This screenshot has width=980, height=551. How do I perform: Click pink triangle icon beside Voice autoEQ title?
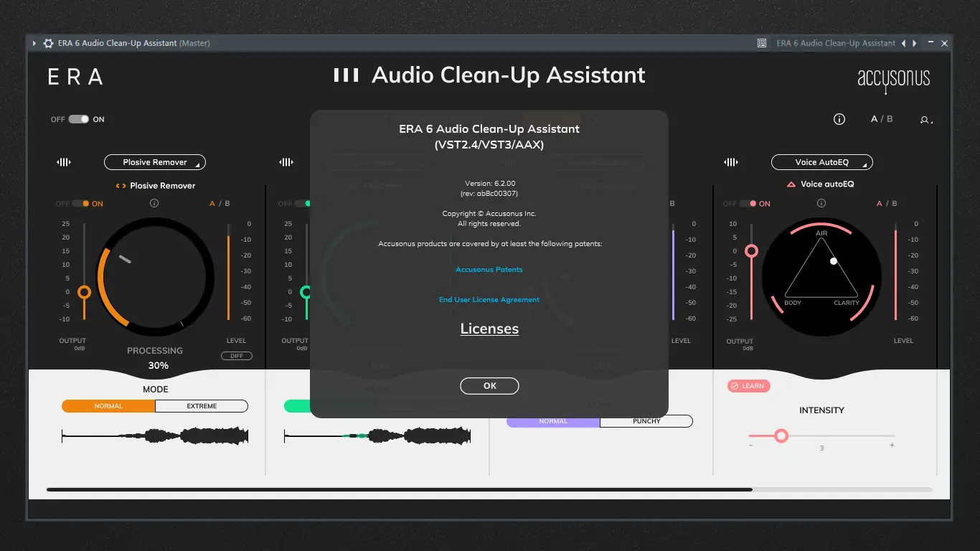pos(791,184)
